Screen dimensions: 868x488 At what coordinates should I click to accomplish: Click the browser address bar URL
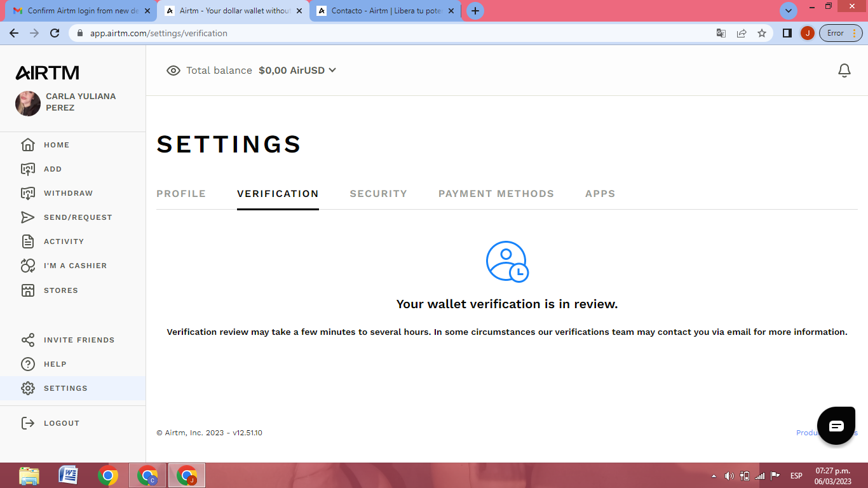158,33
